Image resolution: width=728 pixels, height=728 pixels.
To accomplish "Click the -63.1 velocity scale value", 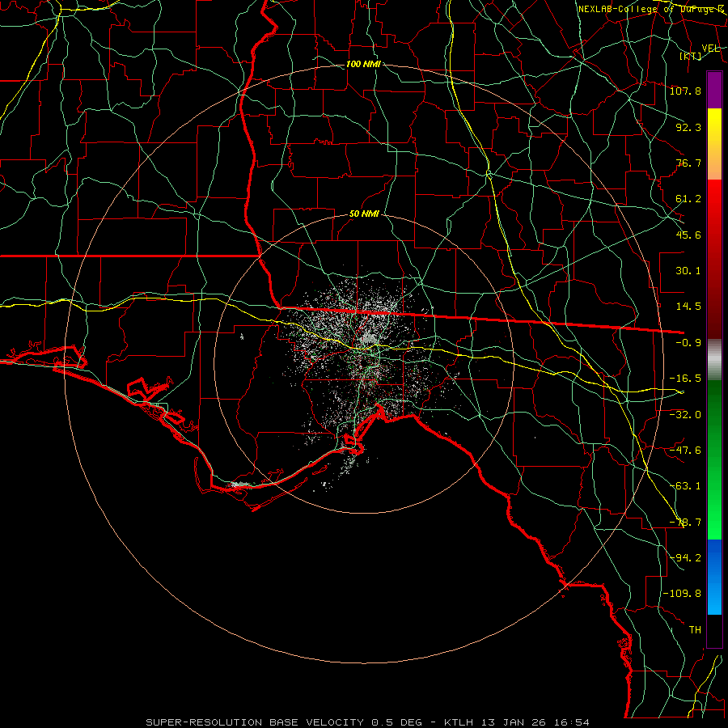I will pyautogui.click(x=685, y=486).
